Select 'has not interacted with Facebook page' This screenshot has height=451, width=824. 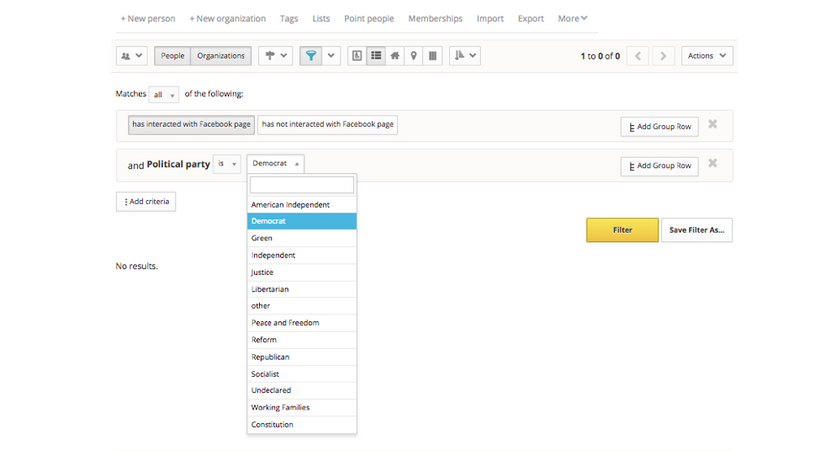pos(327,125)
